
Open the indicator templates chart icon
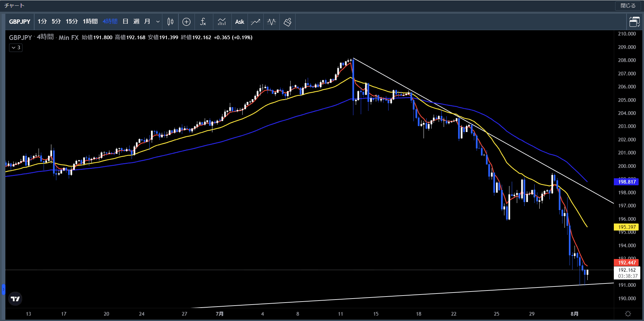coord(222,22)
